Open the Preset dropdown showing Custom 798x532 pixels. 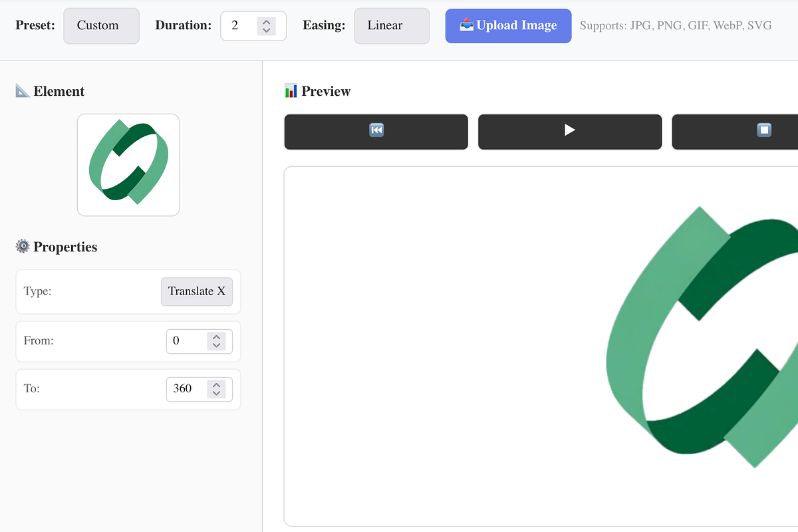pos(101,26)
